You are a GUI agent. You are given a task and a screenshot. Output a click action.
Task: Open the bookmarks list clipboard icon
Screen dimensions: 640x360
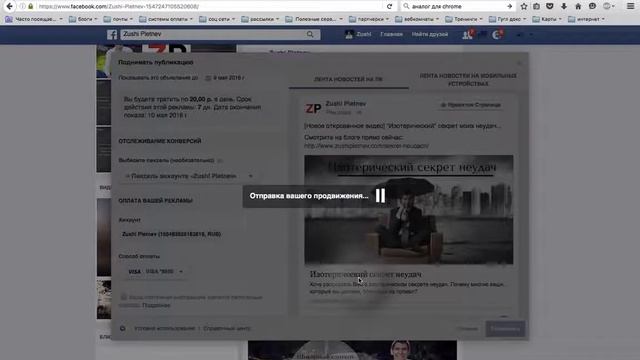coord(536,6)
